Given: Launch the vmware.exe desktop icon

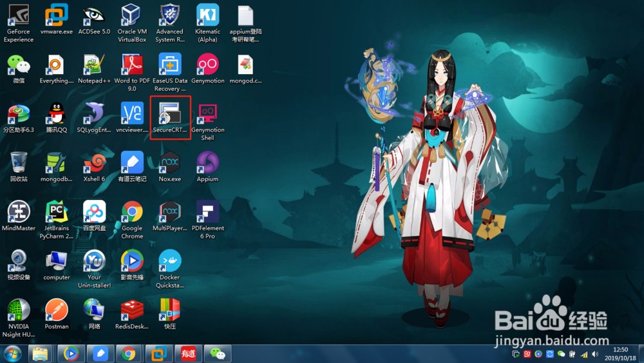Looking at the screenshot, I should point(56,19).
